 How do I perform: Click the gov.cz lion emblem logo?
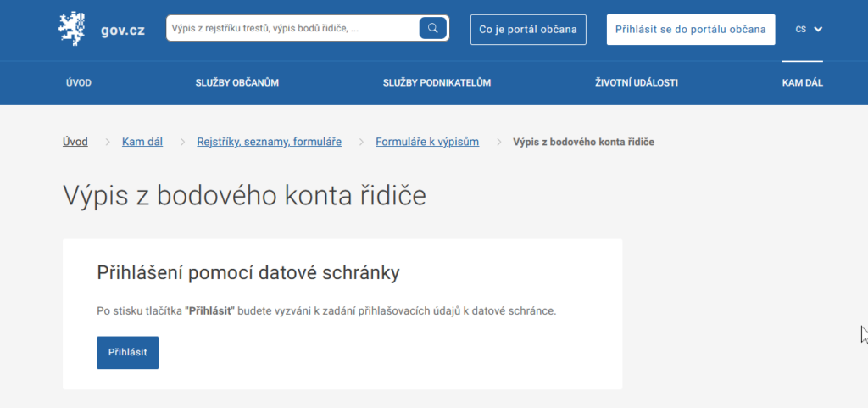pos(72,29)
